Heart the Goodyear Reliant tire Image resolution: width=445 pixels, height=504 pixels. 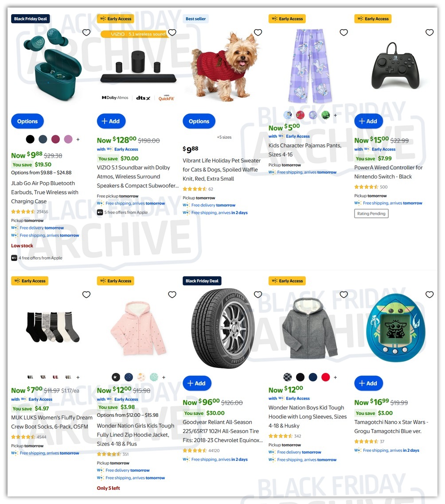[258, 295]
